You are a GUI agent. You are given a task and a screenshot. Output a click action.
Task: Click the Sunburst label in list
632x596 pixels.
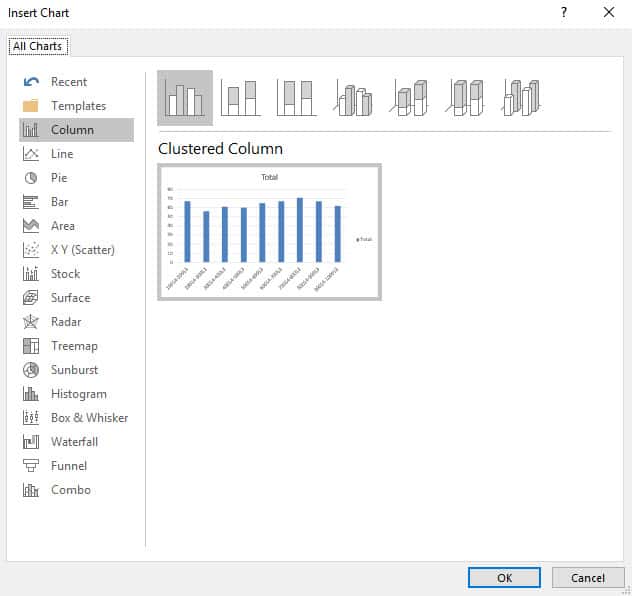[x=75, y=370]
